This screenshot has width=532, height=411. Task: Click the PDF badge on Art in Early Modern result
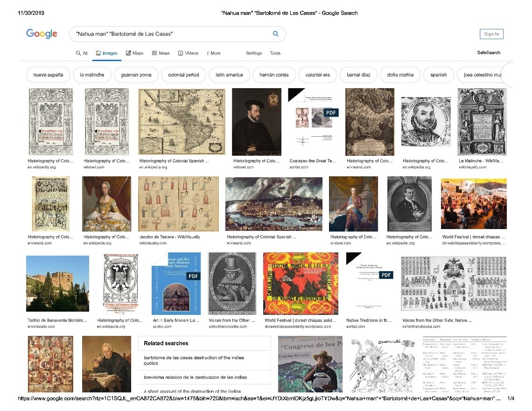click(193, 276)
